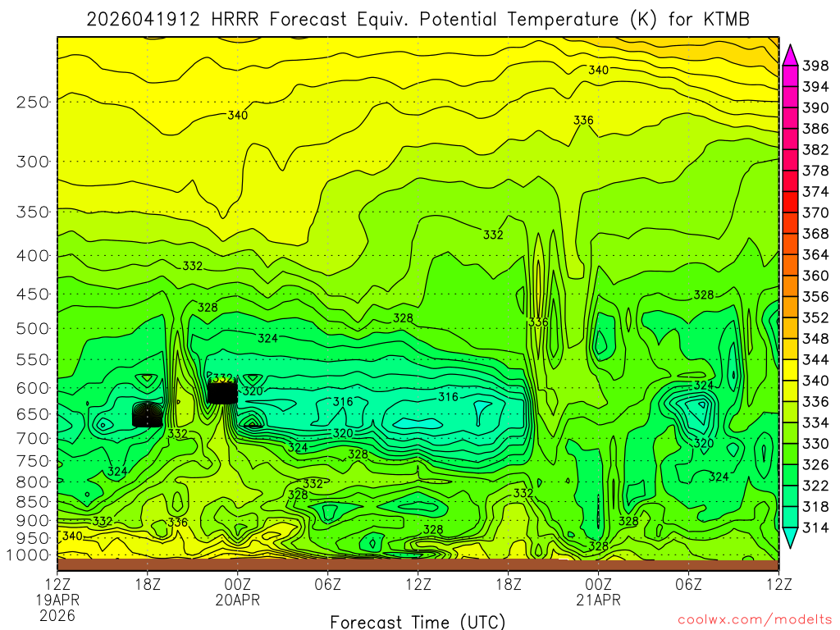Click the 374 color scale value
This screenshot has width=840, height=630.
point(815,192)
